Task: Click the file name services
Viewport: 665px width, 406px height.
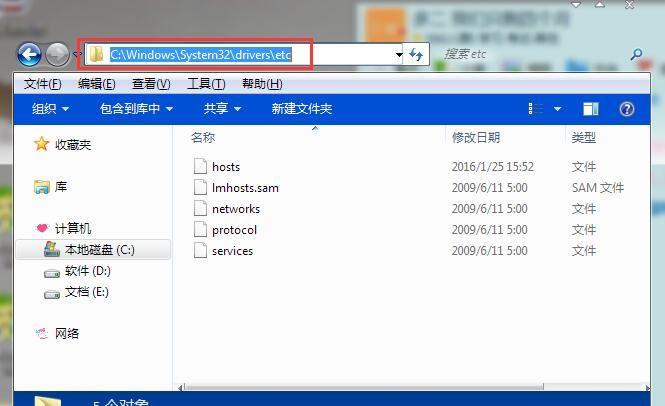Action: tap(232, 251)
